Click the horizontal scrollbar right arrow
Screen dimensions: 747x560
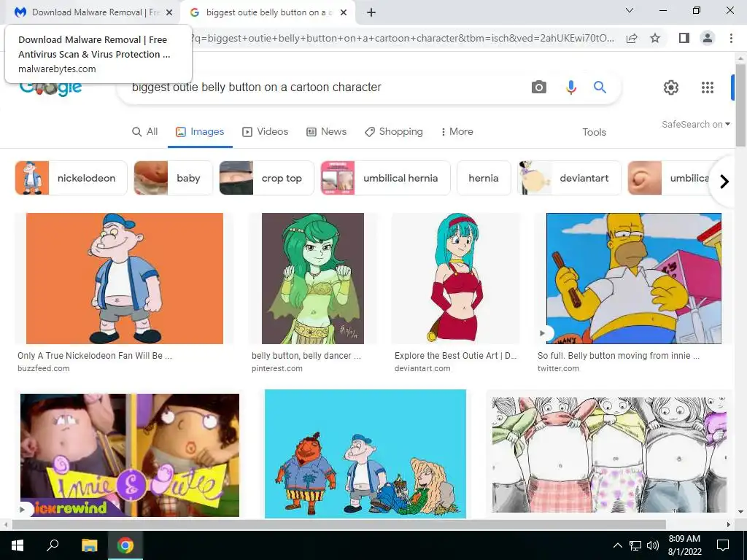tap(728, 525)
